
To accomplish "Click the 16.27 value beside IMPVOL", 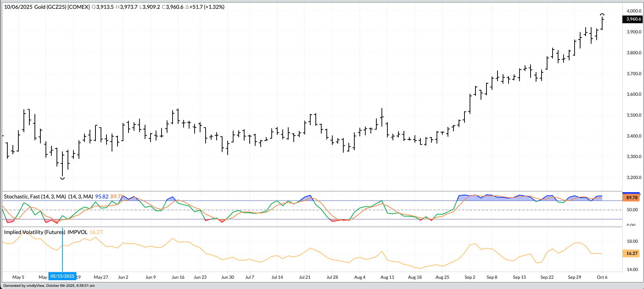I will pos(96,232).
